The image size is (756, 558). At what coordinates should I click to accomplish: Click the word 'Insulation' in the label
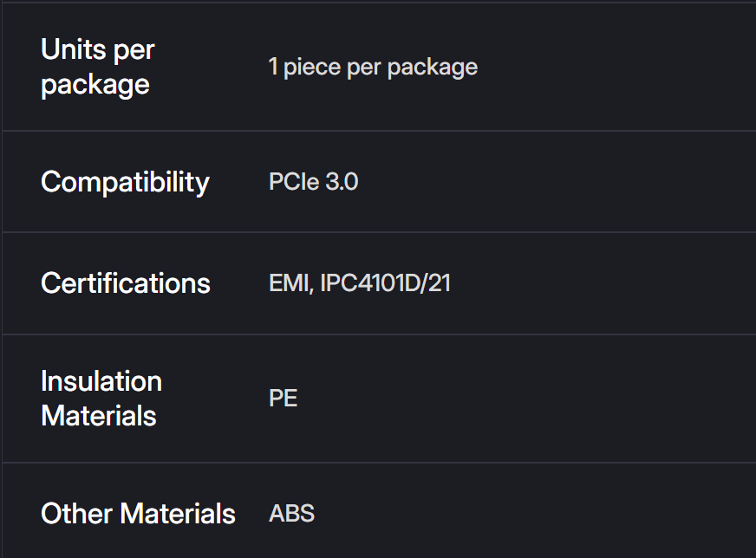point(101,381)
